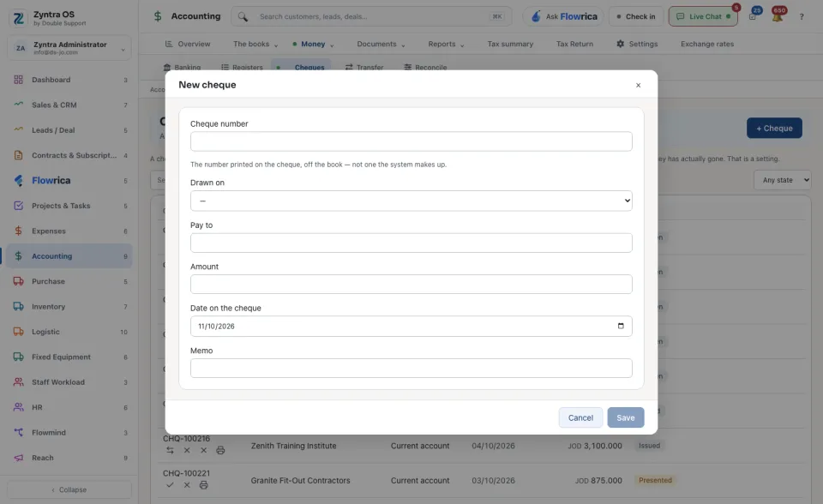This screenshot has width=823, height=504.
Task: Print cheque CHQ-100221
Action: [x=204, y=485]
